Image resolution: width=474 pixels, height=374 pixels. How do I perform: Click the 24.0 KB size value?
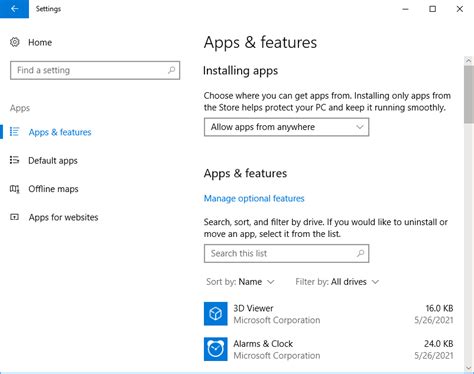[439, 344]
